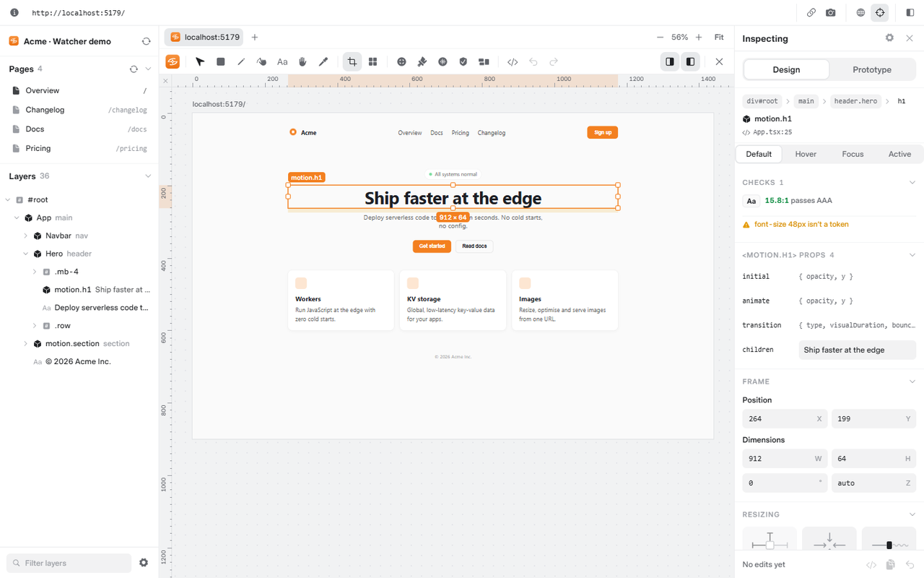This screenshot has width=924, height=578.
Task: Select the arrow pointer tool
Action: click(200, 62)
